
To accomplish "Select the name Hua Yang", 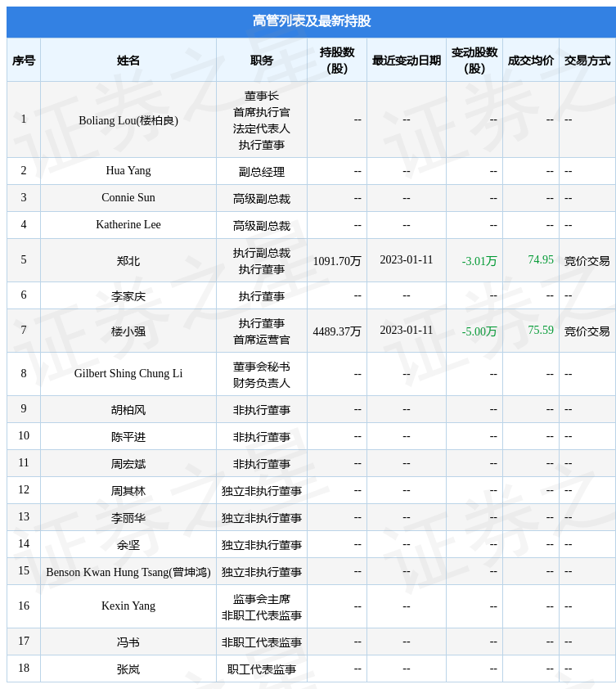I will coord(128,171).
